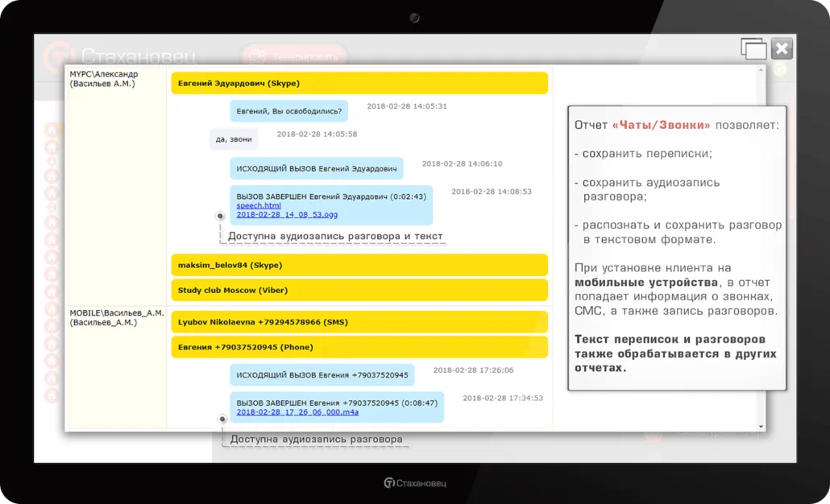Select the 'да, звони' reply bubble
The width and height of the screenshot is (830, 504).
coord(234,138)
